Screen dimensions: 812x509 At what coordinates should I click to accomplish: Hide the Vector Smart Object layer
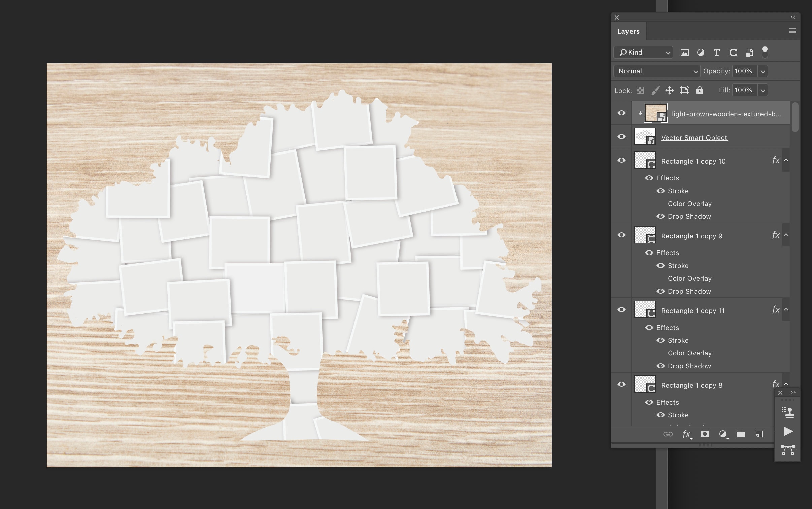[x=621, y=137]
